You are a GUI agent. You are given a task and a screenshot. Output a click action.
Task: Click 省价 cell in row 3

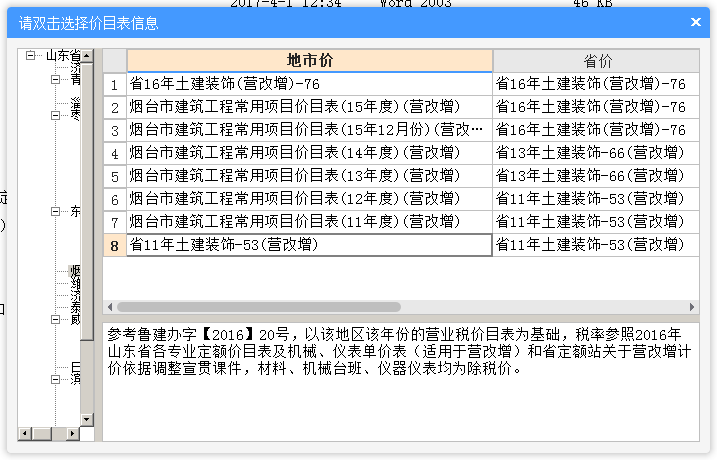click(x=596, y=130)
